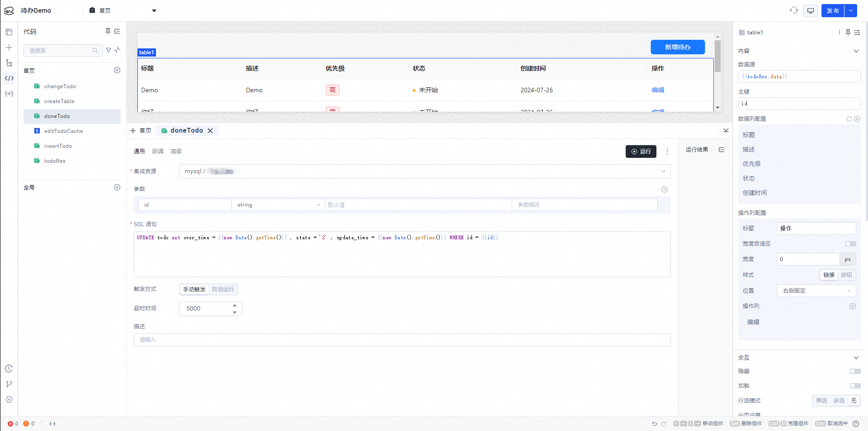
Task: Switch to the 回调 tab
Action: pos(158,152)
